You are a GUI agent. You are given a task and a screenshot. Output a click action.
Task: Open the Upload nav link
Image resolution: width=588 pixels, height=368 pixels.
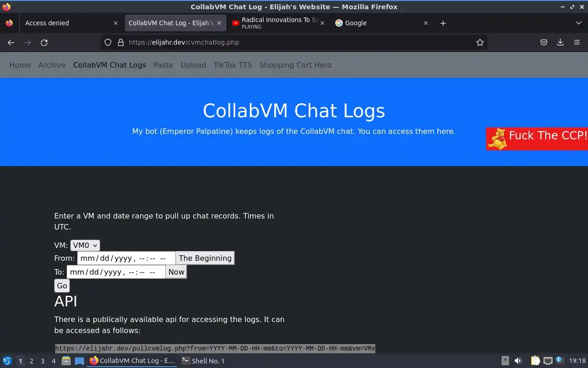pyautogui.click(x=193, y=65)
